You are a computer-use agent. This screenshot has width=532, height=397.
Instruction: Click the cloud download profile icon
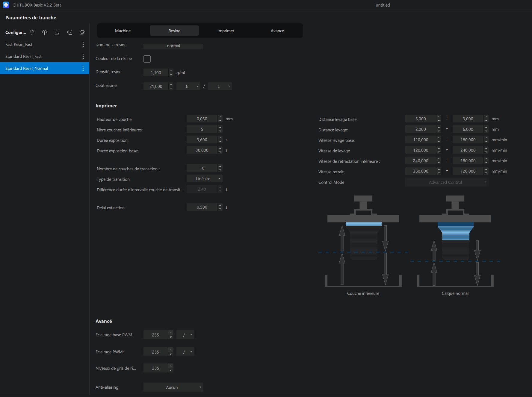point(32,32)
